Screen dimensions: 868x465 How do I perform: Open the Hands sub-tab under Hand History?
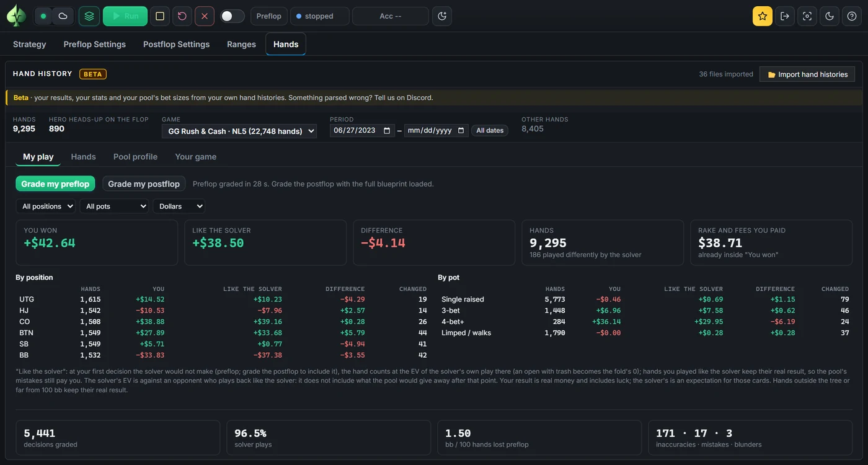pos(84,157)
